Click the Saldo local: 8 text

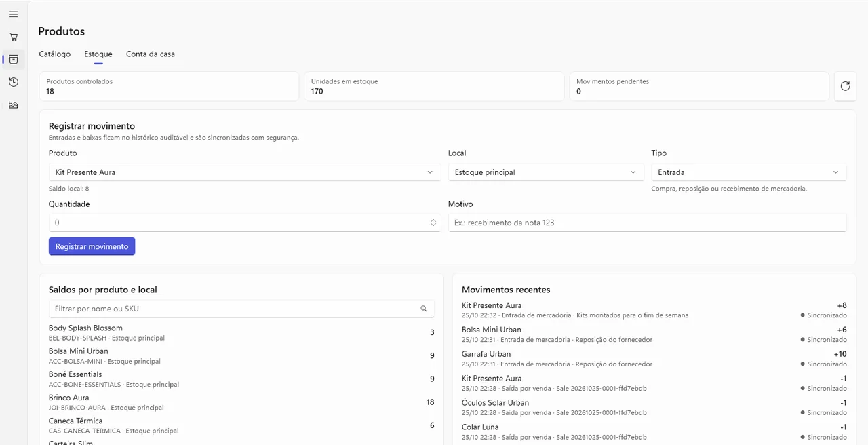coord(69,189)
